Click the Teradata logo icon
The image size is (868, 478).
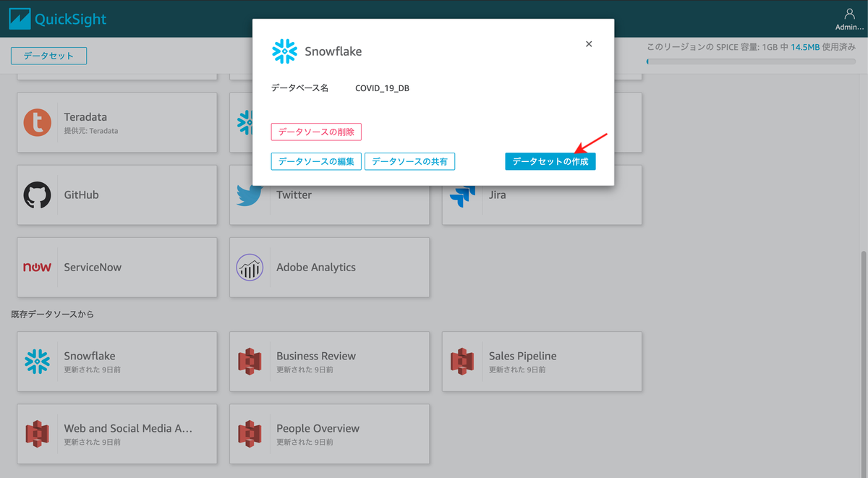click(38, 122)
